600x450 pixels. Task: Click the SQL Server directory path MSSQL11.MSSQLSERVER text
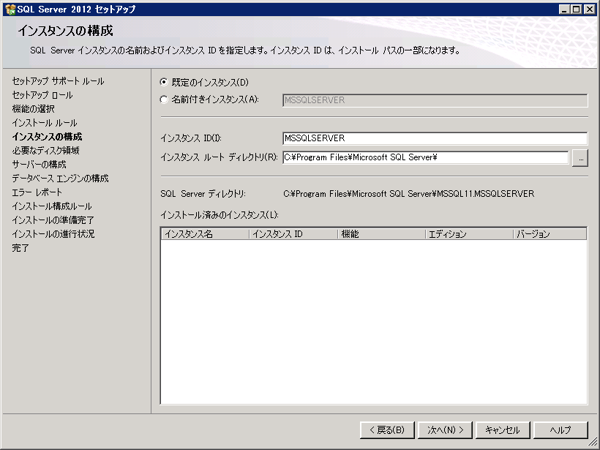coord(409,194)
